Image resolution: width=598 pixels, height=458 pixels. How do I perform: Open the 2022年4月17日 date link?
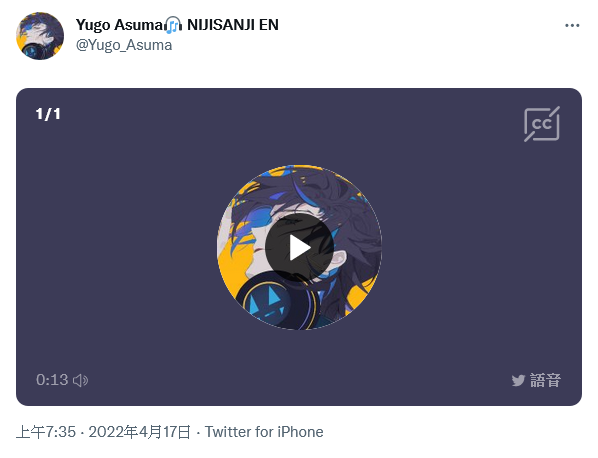pos(140,432)
